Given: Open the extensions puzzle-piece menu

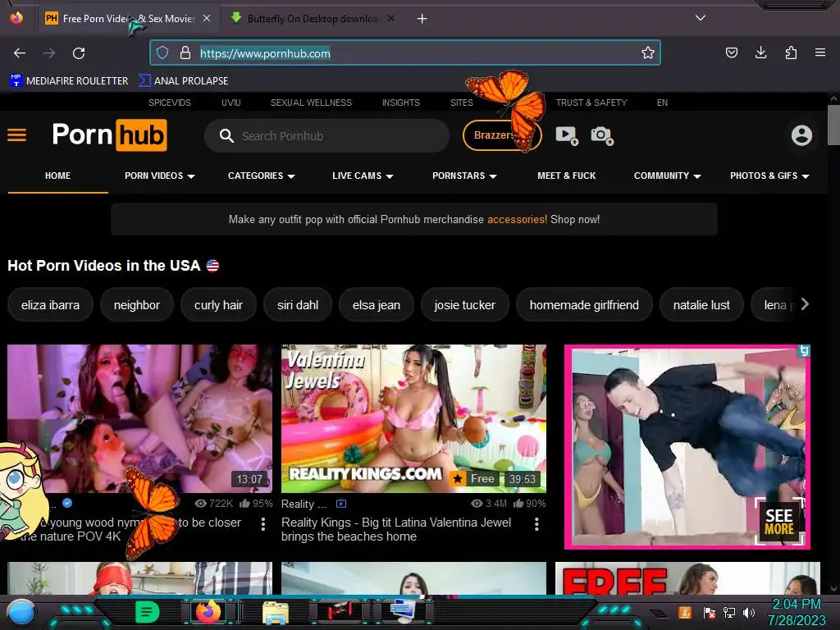Looking at the screenshot, I should click(791, 52).
